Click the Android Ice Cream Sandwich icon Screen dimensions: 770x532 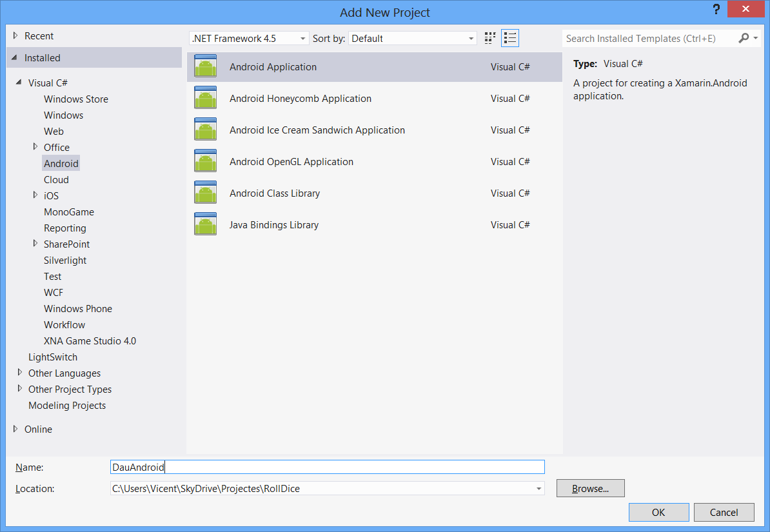[x=205, y=129]
